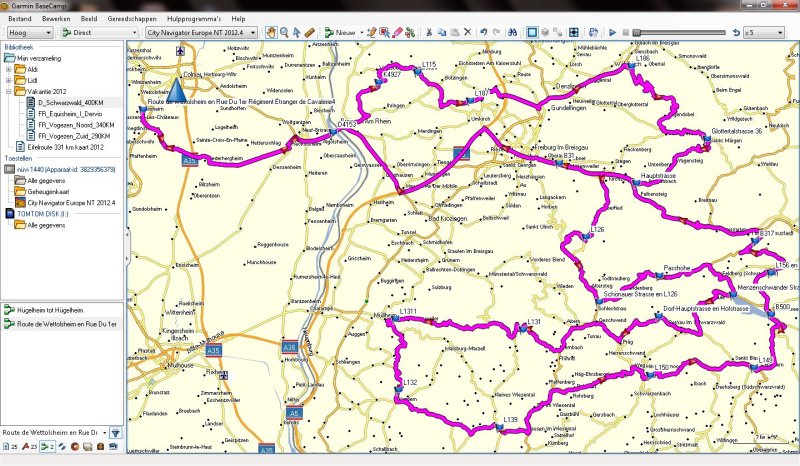Viewport: 800px width, 466px height.
Task: Select the hand pan tool
Action: (x=271, y=33)
